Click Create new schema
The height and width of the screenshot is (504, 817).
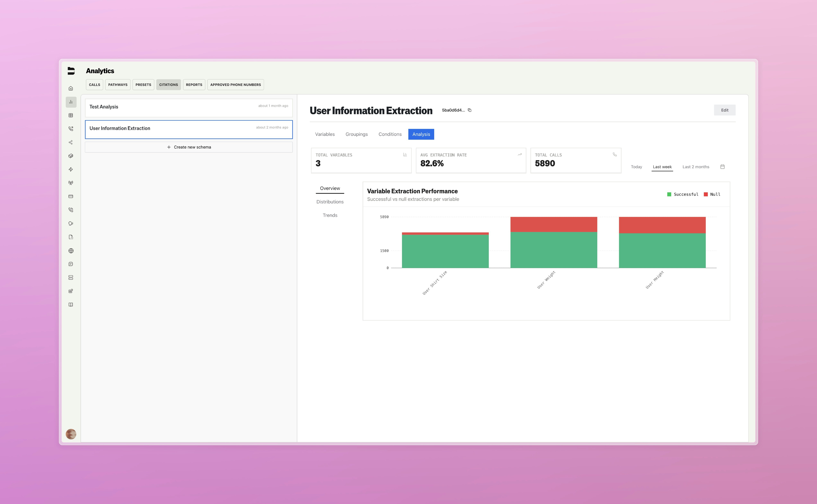[189, 147]
